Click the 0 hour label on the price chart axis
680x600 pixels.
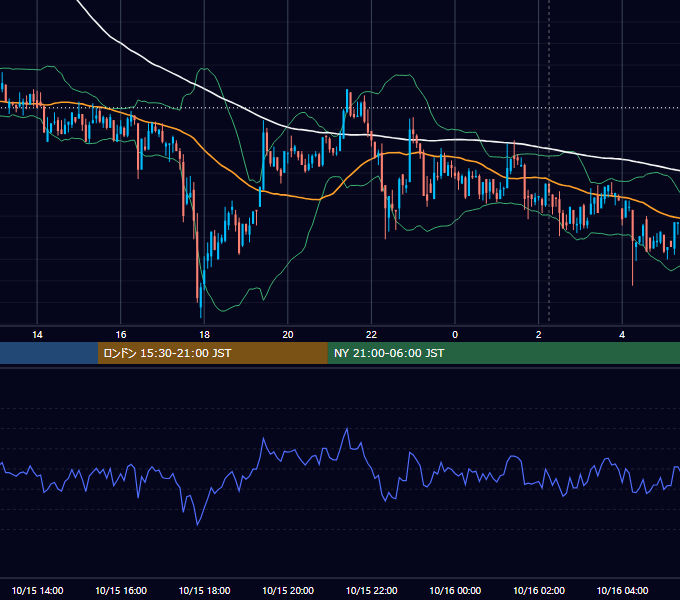tap(455, 335)
